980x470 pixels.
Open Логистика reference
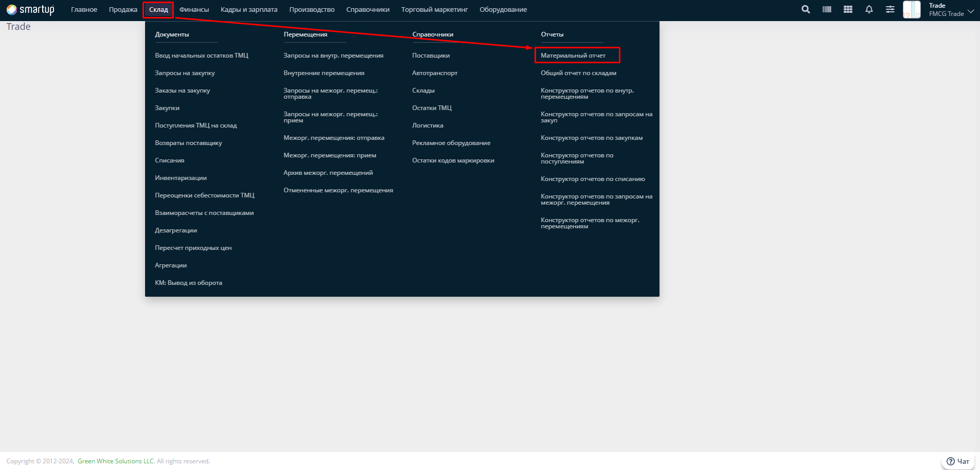[x=427, y=125]
